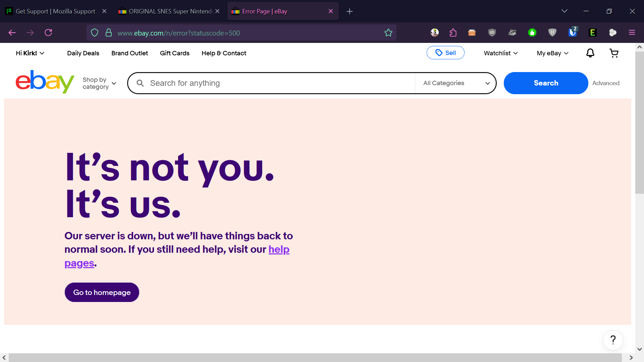644x362 pixels.
Task: Click the Go to homepage button
Action: pyautogui.click(x=102, y=292)
